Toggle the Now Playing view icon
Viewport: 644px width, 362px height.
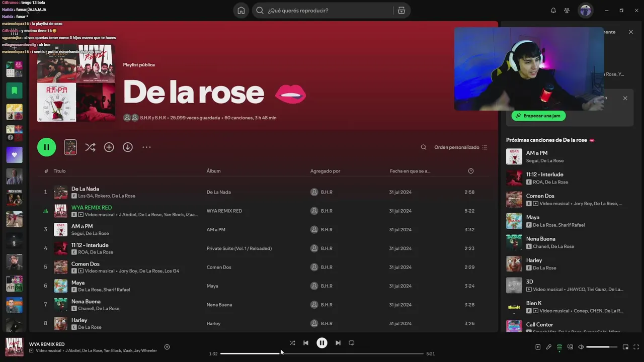538,347
